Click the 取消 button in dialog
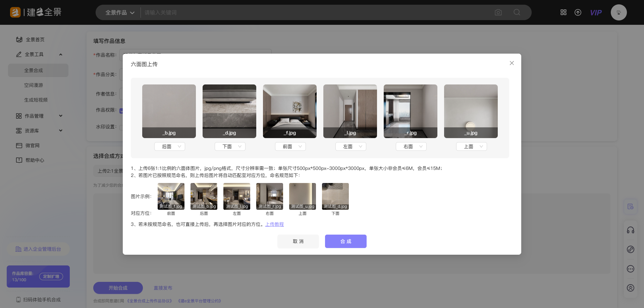The image size is (644, 308). [x=298, y=241]
